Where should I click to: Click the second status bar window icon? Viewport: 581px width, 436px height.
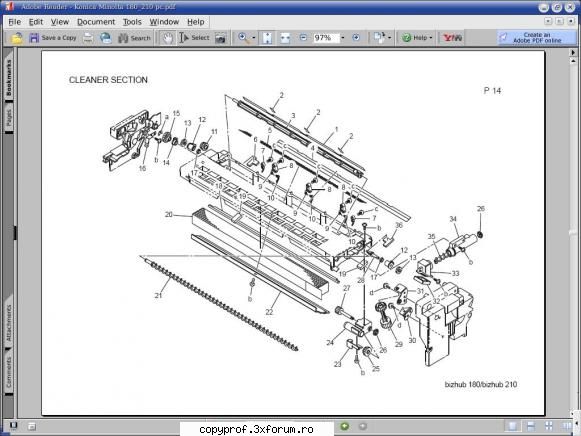(31, 426)
